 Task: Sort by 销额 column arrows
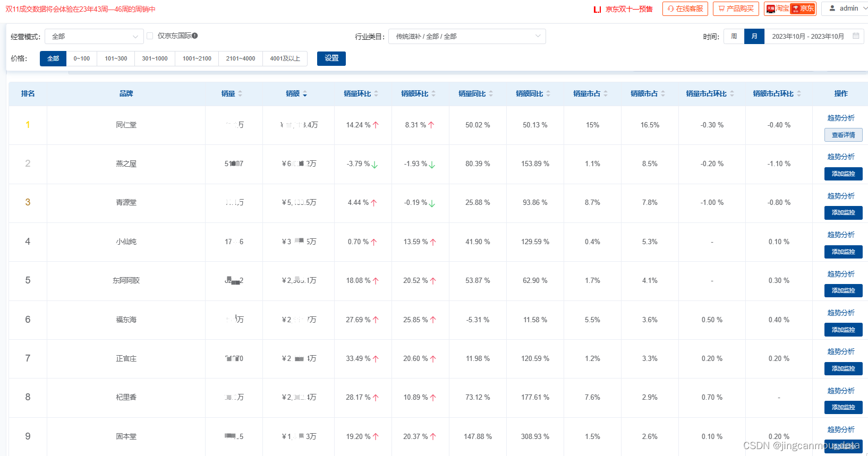(305, 93)
